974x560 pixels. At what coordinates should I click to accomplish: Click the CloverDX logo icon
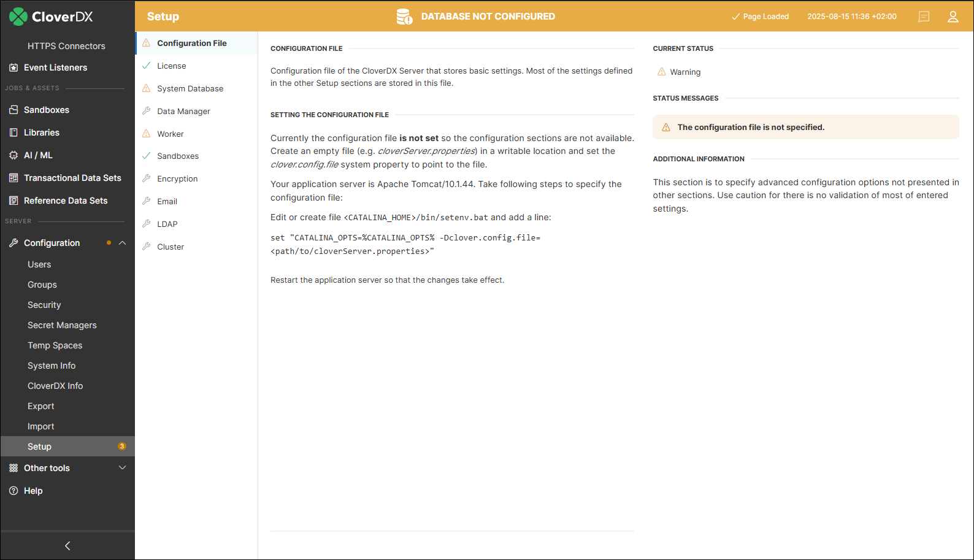(18, 17)
